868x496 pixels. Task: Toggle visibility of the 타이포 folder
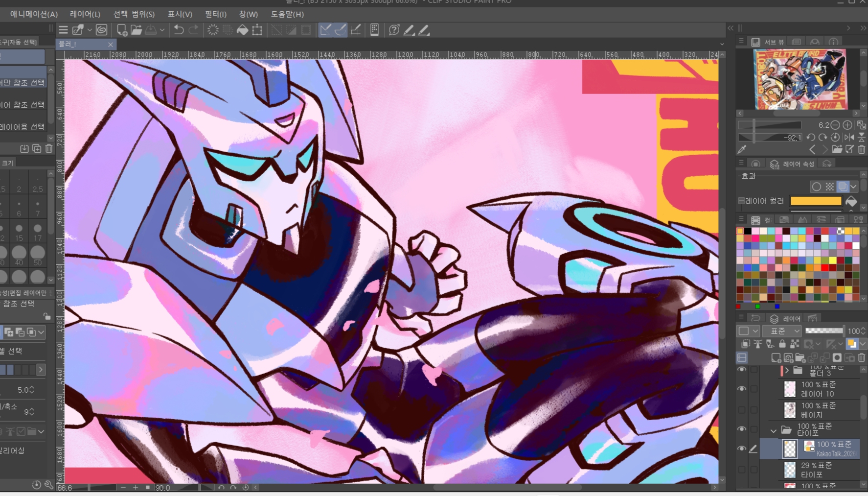[742, 429]
